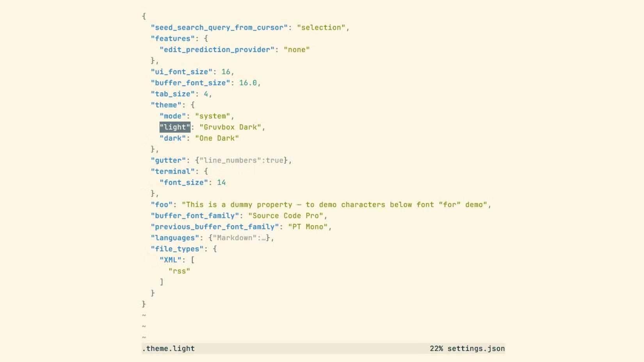
Task: Click the "One Dark" value
Action: tap(217, 138)
